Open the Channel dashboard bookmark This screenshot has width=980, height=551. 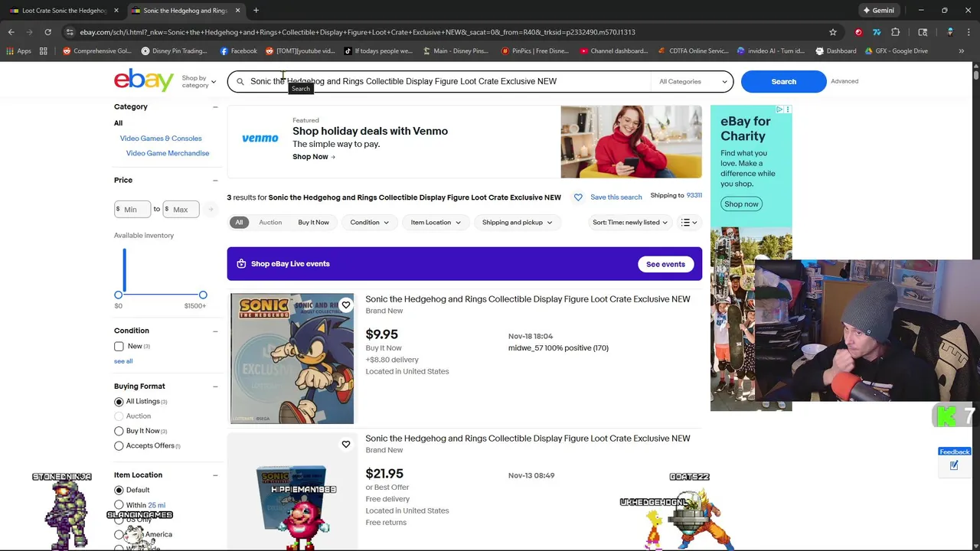pyautogui.click(x=614, y=51)
